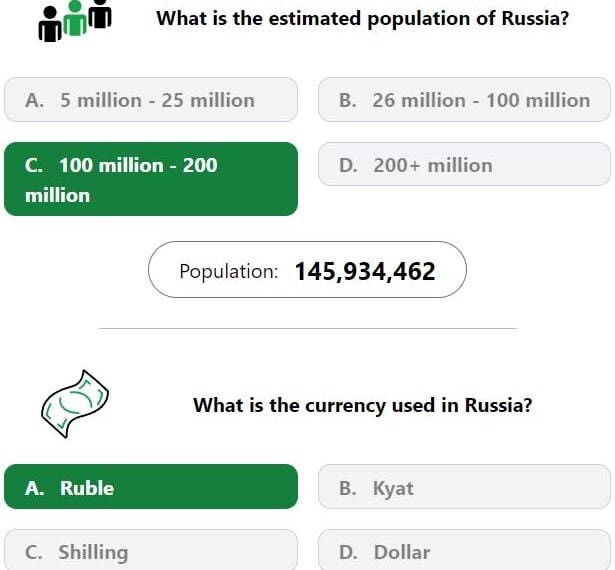
Task: Choose the Ruble currency answer
Action: [x=151, y=486]
